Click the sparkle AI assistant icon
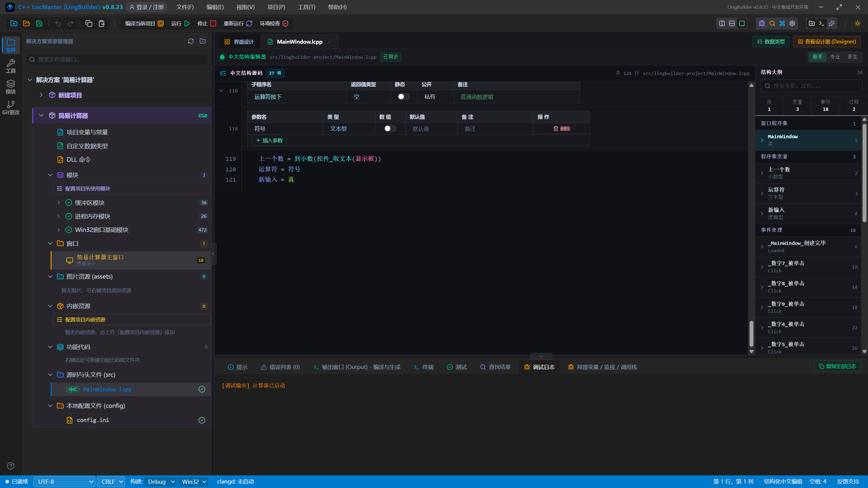Image resolution: width=868 pixels, height=488 pixels. [x=832, y=23]
